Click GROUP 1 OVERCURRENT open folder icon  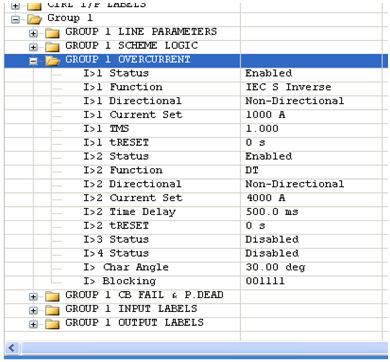click(x=53, y=61)
